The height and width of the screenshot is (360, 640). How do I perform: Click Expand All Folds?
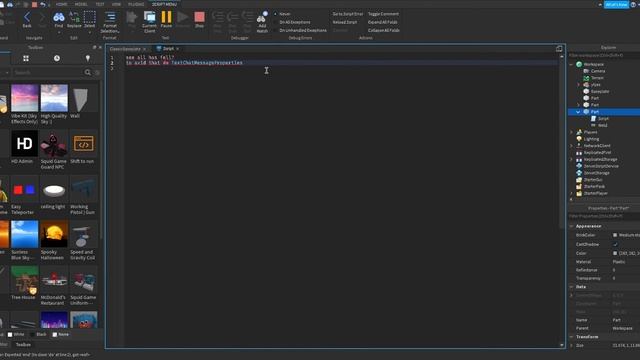382,22
